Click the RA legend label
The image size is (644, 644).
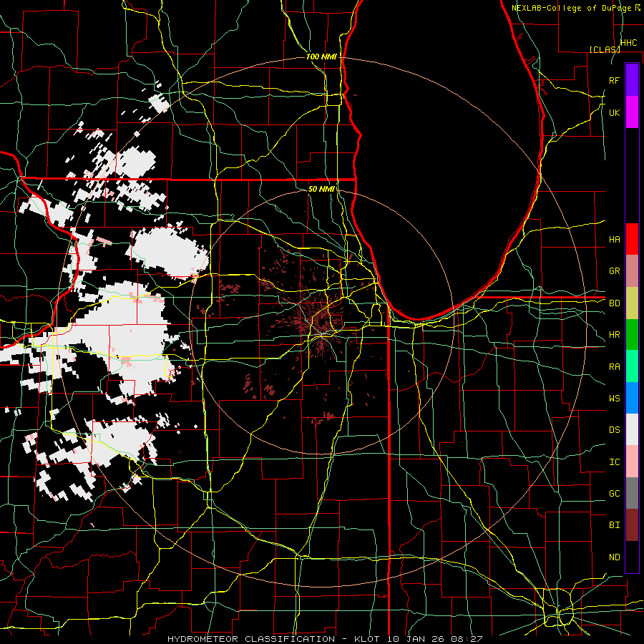(614, 367)
